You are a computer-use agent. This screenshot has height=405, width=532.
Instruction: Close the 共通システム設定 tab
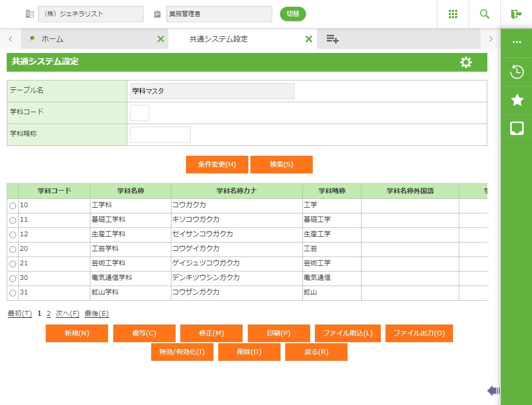(309, 39)
